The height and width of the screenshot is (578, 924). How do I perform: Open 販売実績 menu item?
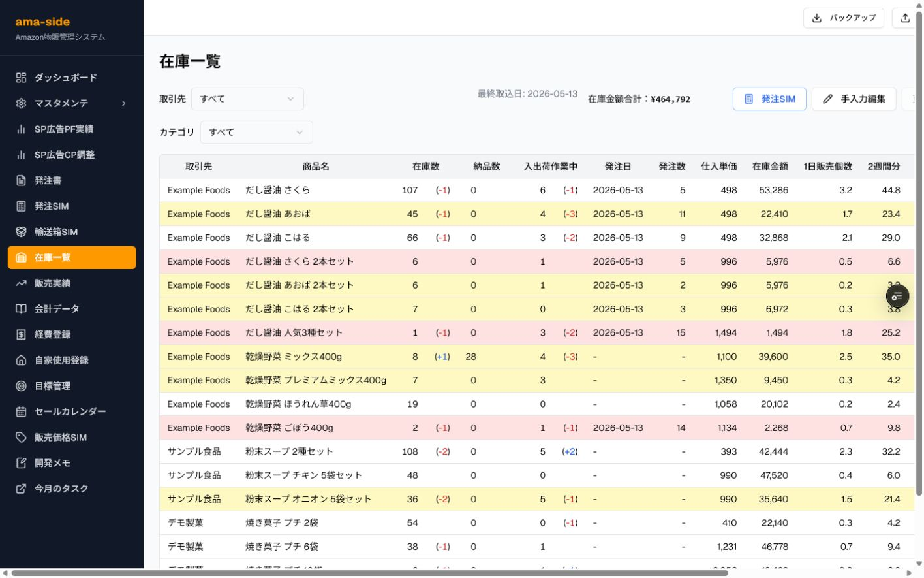coord(72,283)
